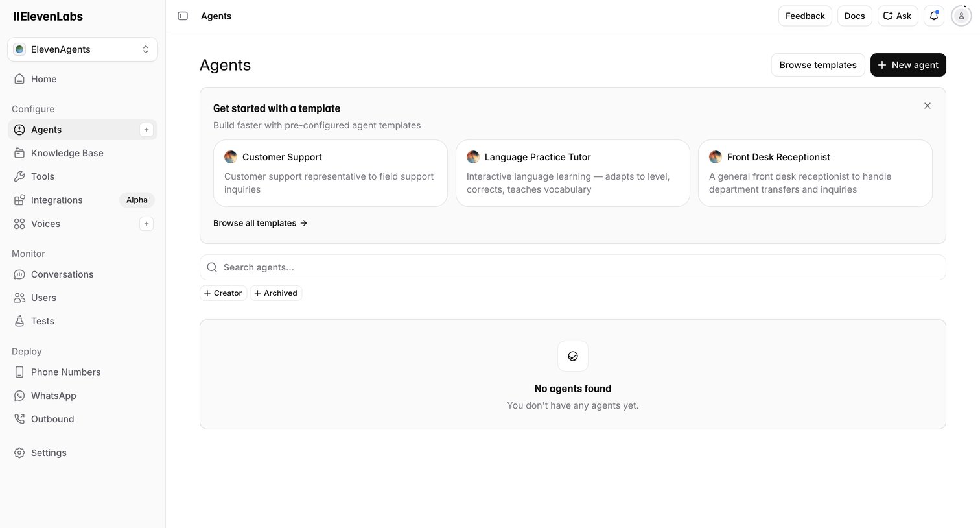Go to Home in the sidebar
980x528 pixels.
tap(82, 79)
